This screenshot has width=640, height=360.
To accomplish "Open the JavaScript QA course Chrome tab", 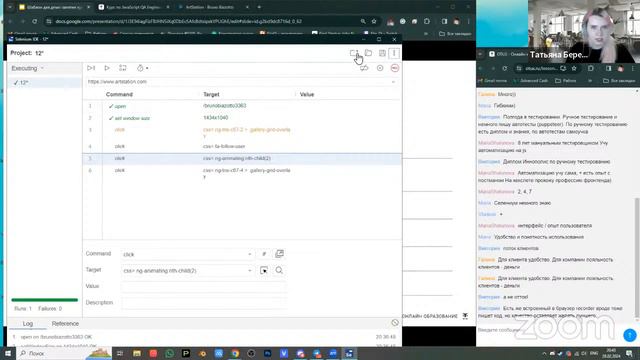I will 133,7.
